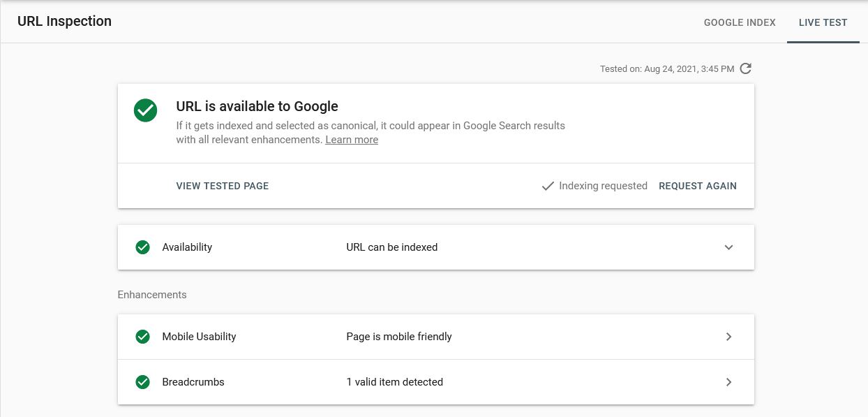868x417 pixels.
Task: Open Mobile Usability details via its arrow icon
Action: tap(728, 336)
